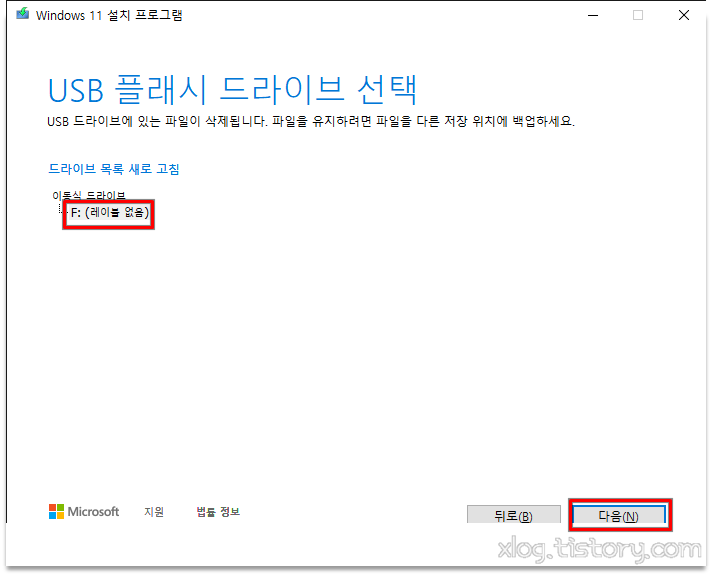Click the disabled maximize button
This screenshot has height=576, width=712.
tap(638, 15)
